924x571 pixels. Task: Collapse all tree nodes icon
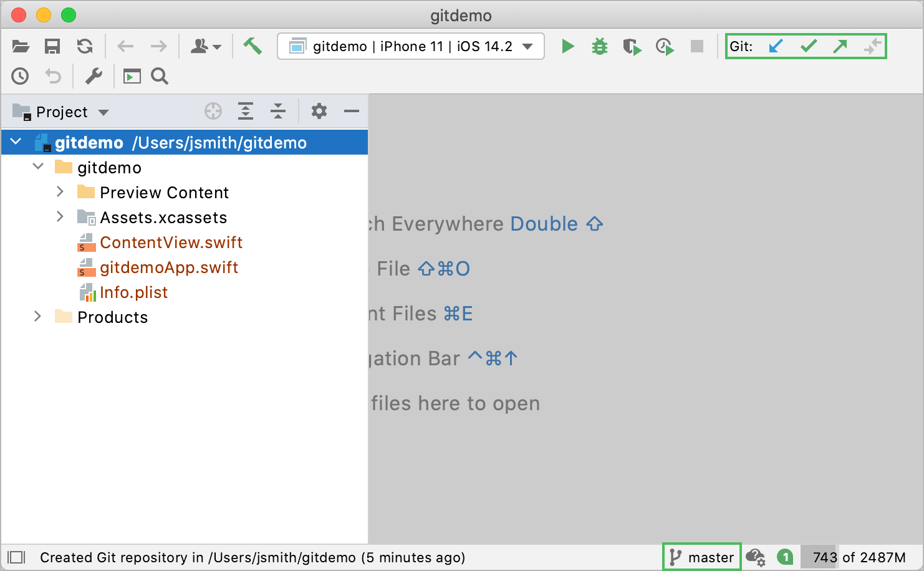tap(278, 112)
